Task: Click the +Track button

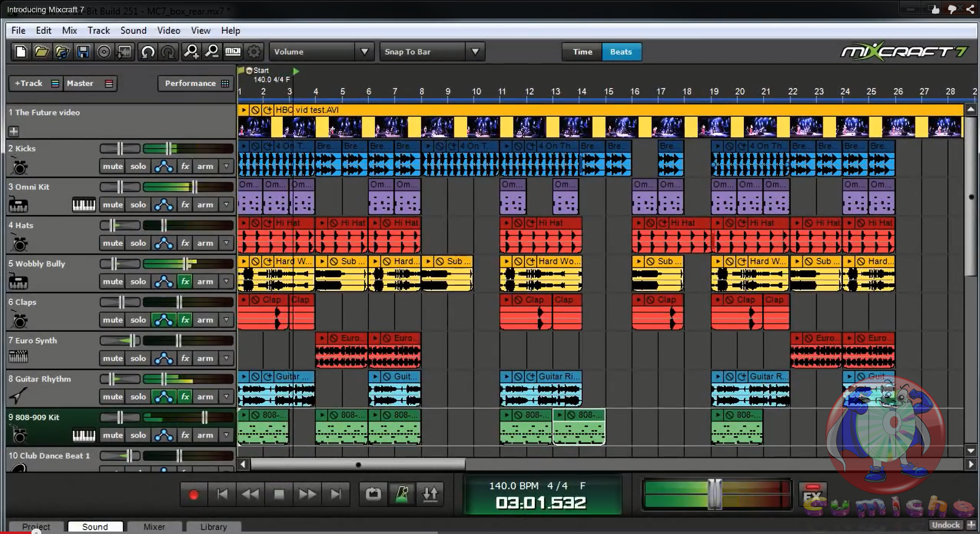Action: coord(36,83)
